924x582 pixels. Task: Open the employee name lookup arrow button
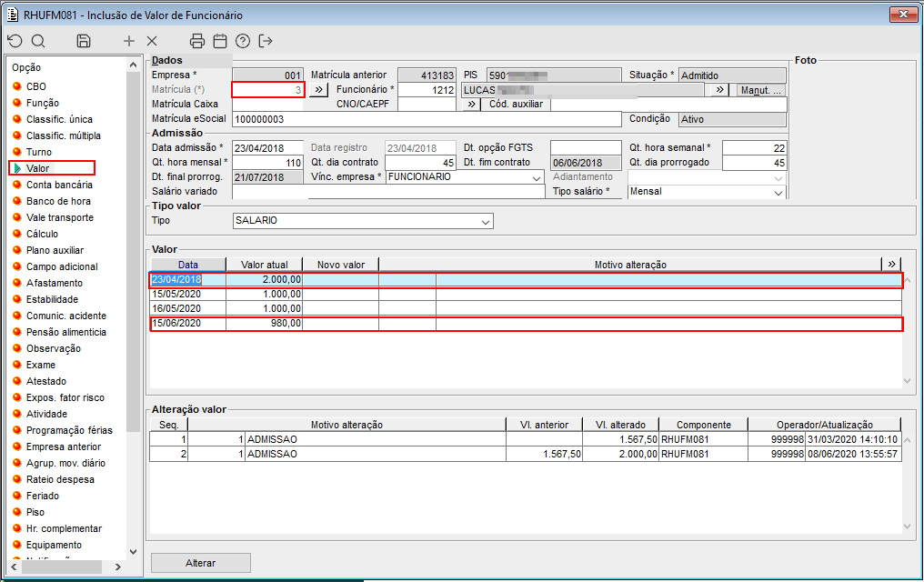click(x=719, y=89)
